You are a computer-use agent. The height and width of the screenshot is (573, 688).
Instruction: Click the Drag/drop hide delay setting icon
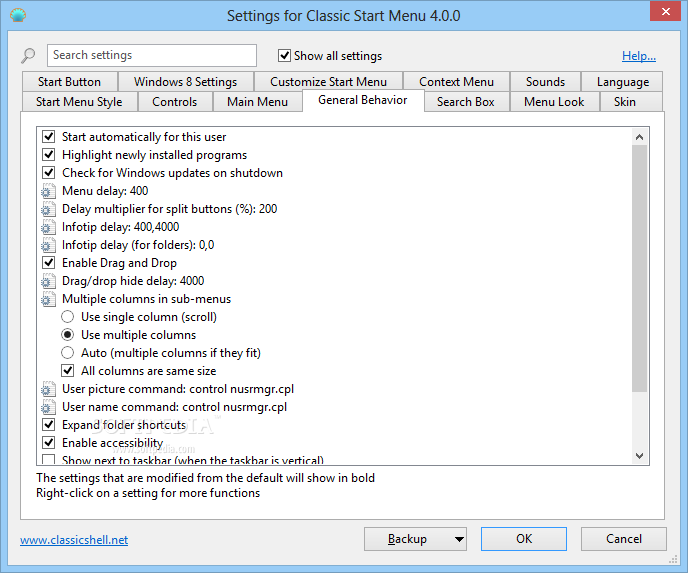[x=48, y=281]
